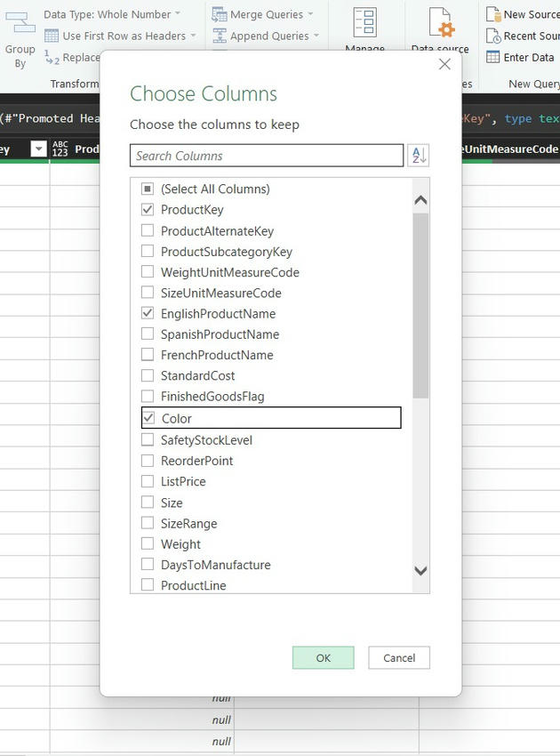Toggle the Select All Columns checkbox
Screen dimensions: 560x756
point(148,189)
